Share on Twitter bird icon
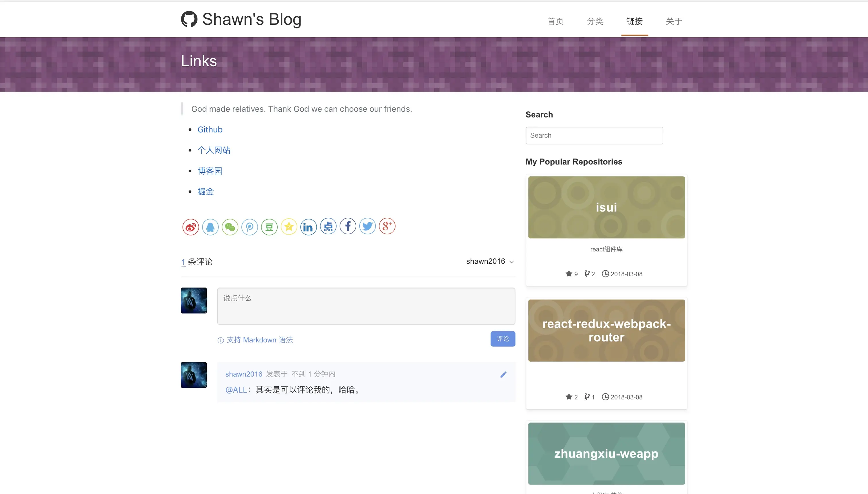 coord(367,226)
